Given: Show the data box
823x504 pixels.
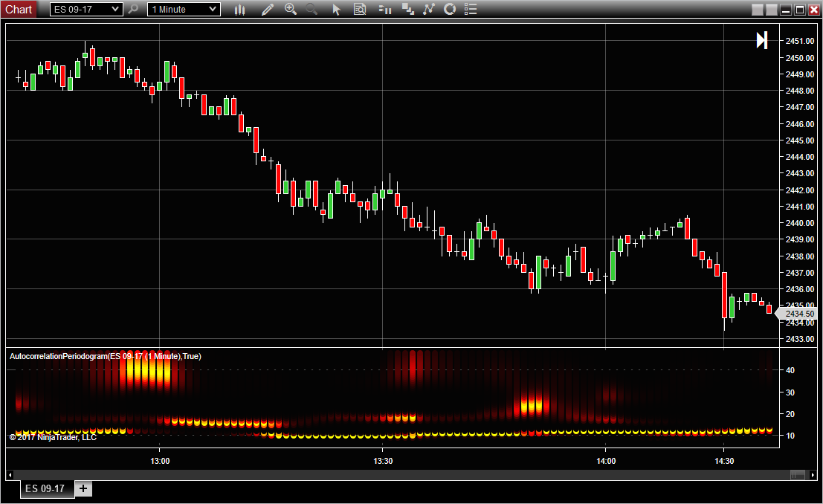Looking at the screenshot, I should click(360, 10).
